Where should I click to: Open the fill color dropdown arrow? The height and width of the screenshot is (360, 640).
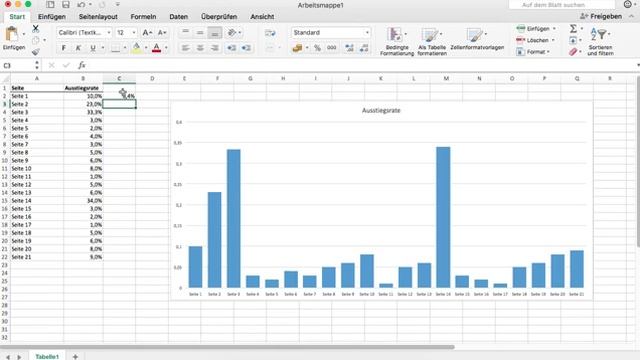point(146,48)
